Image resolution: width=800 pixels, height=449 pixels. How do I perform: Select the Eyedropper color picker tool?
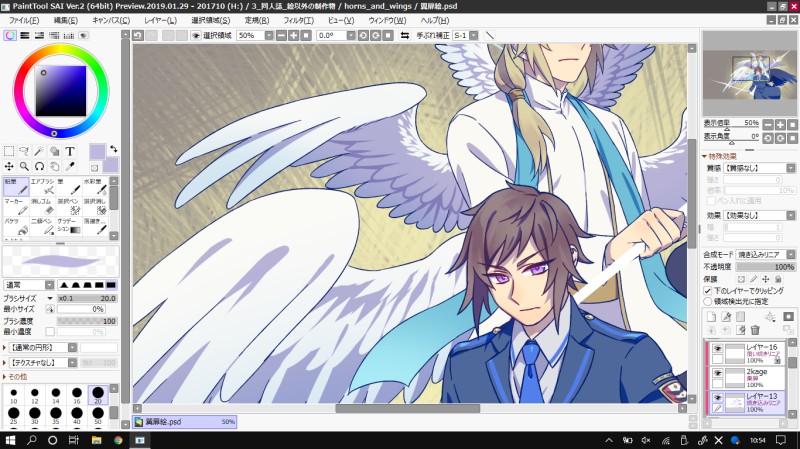click(70, 166)
